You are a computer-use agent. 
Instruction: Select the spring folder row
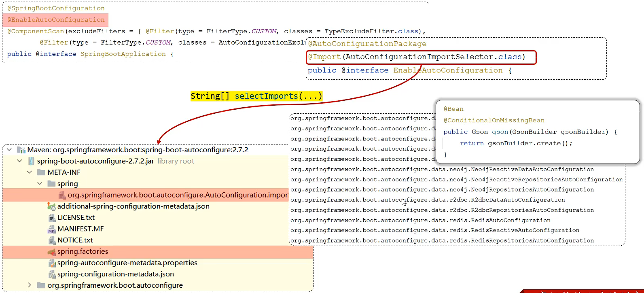(68, 184)
